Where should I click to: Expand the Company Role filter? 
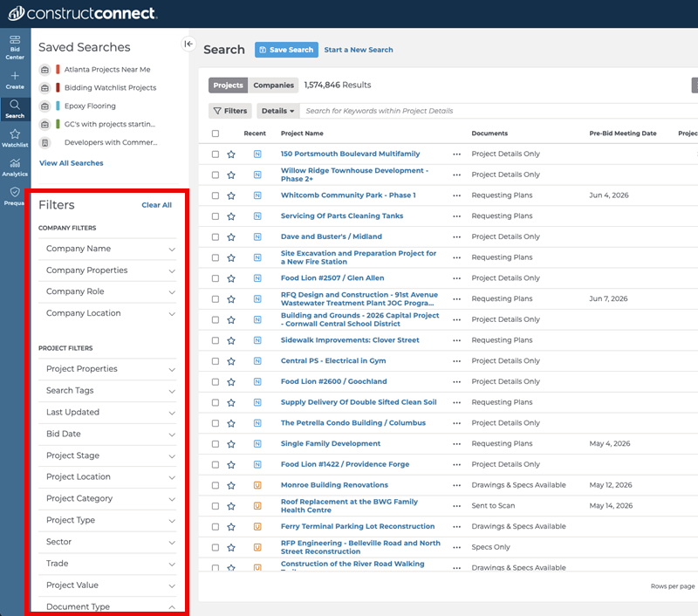coord(107,292)
